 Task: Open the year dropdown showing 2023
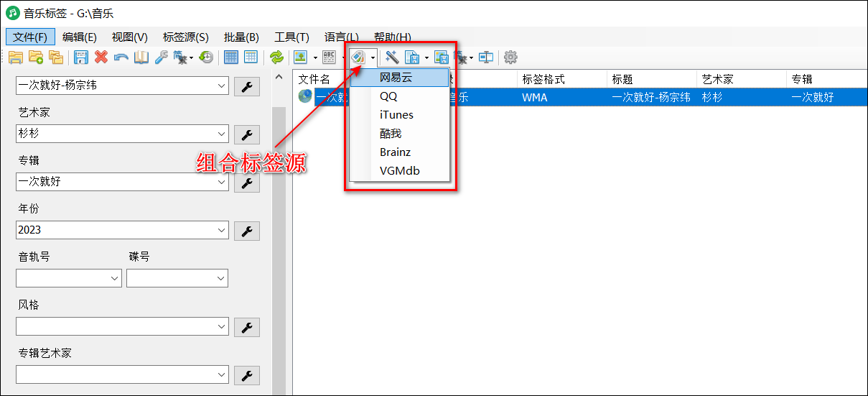[x=221, y=231]
